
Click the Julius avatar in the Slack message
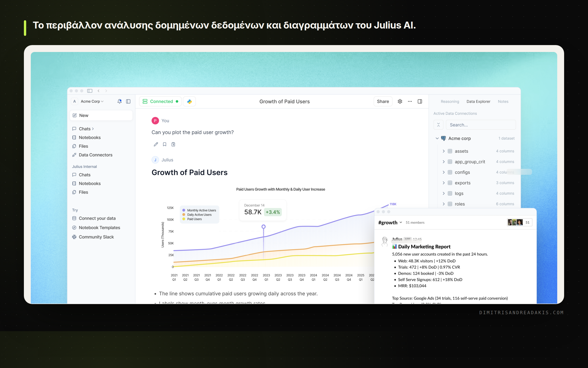tap(384, 242)
